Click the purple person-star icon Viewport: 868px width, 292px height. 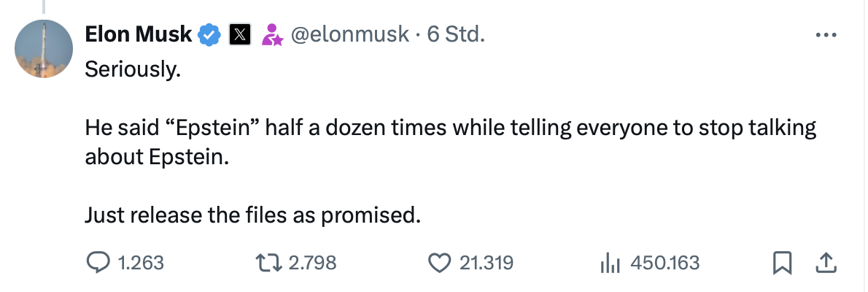point(272,34)
